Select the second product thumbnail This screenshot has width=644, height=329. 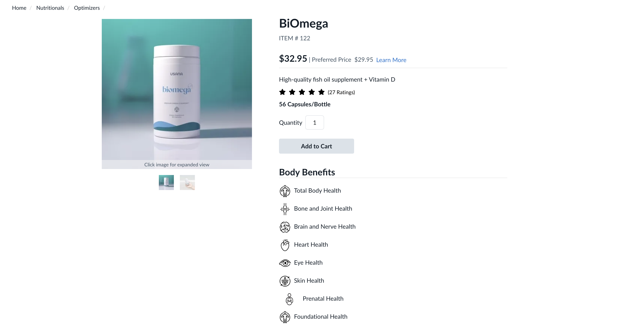(x=187, y=182)
